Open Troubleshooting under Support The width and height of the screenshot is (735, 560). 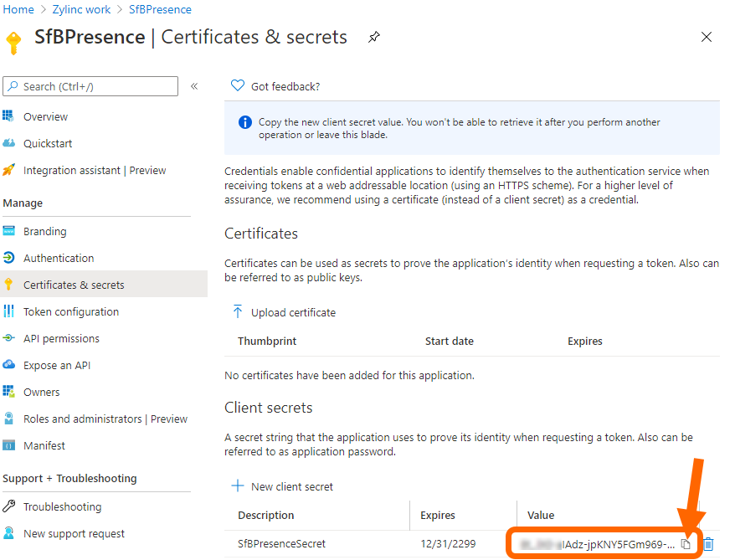point(62,506)
